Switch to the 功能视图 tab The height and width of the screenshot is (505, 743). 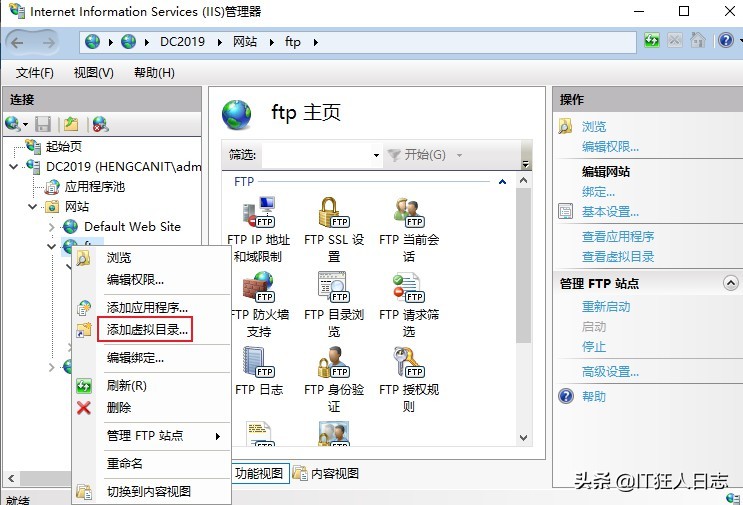coord(259,473)
